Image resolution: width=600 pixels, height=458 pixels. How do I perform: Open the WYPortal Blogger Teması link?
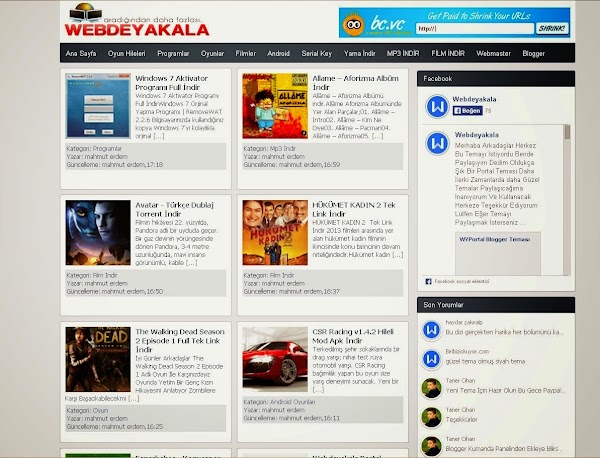(x=495, y=240)
